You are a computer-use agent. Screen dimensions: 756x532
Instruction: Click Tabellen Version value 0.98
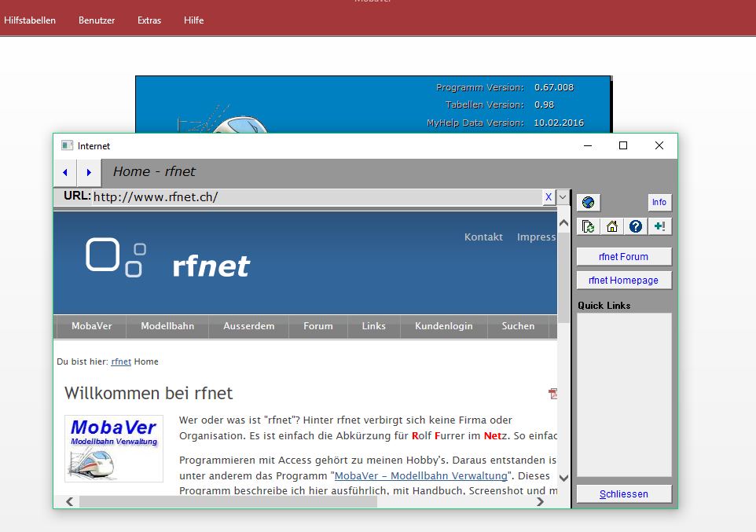tap(545, 105)
